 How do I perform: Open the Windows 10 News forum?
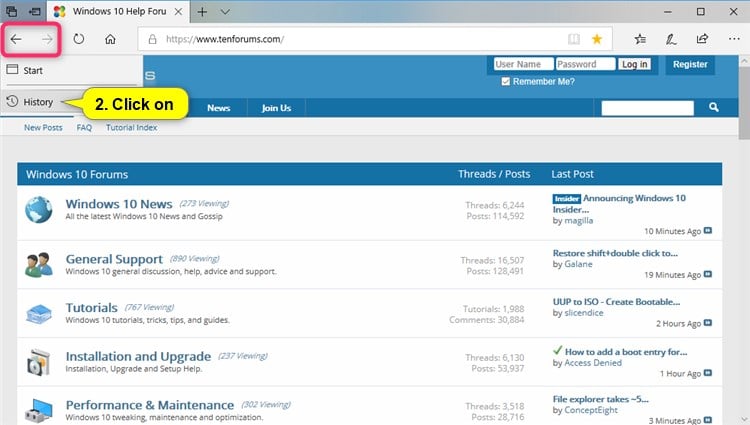119,204
